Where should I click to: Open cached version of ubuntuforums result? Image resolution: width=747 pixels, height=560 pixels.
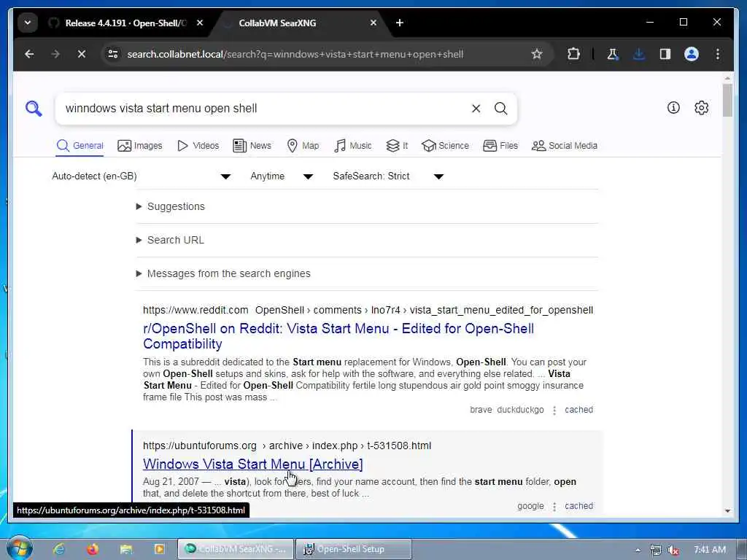coord(578,506)
